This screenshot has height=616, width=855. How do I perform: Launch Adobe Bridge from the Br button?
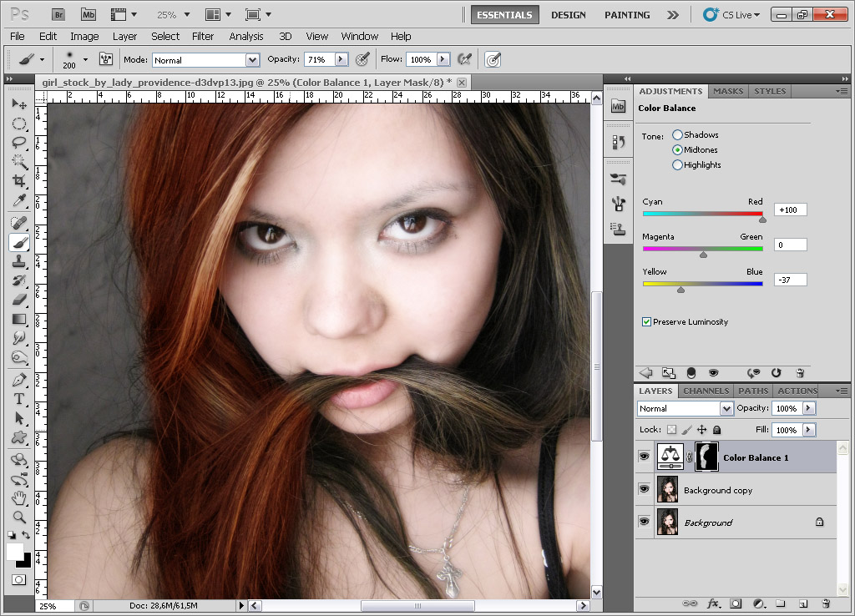[x=58, y=14]
